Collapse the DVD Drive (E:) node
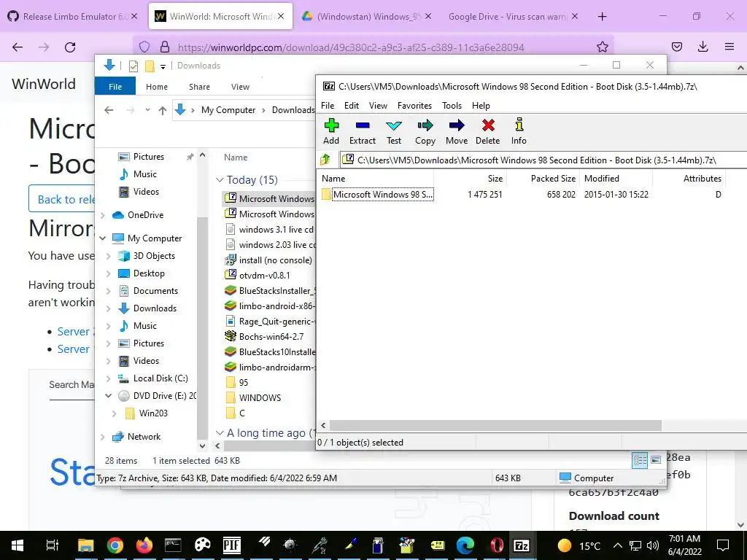 tap(109, 396)
